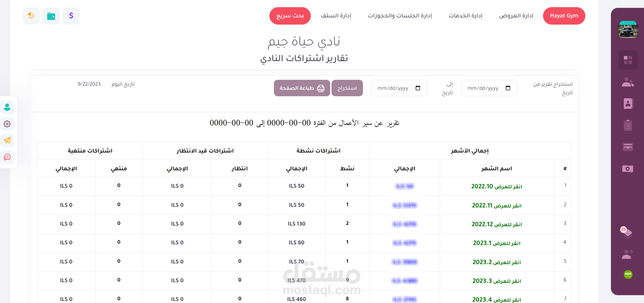Image resolution: width=644 pixels, height=303 pixels.
Task: Click the camera icon in sidebar
Action: click(628, 169)
